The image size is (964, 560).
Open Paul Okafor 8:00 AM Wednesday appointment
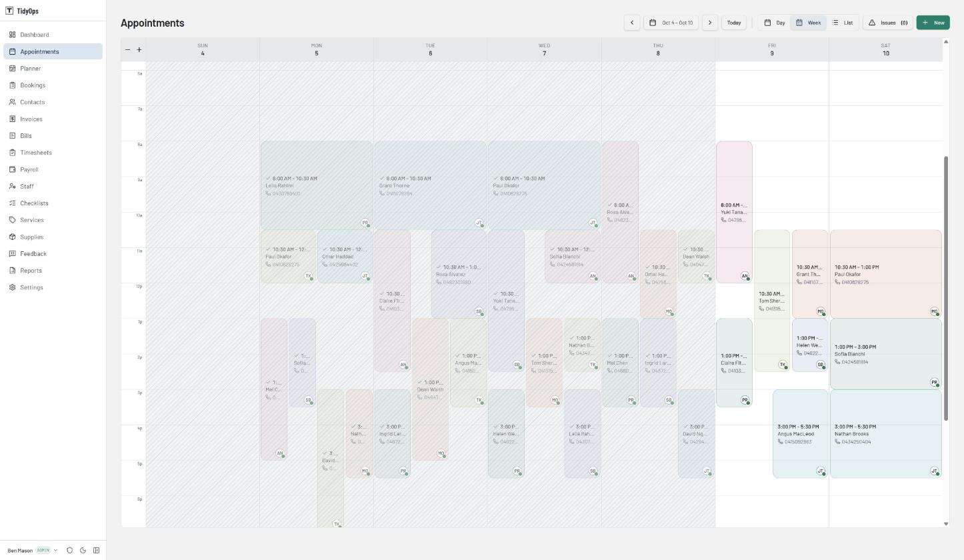coord(544,185)
